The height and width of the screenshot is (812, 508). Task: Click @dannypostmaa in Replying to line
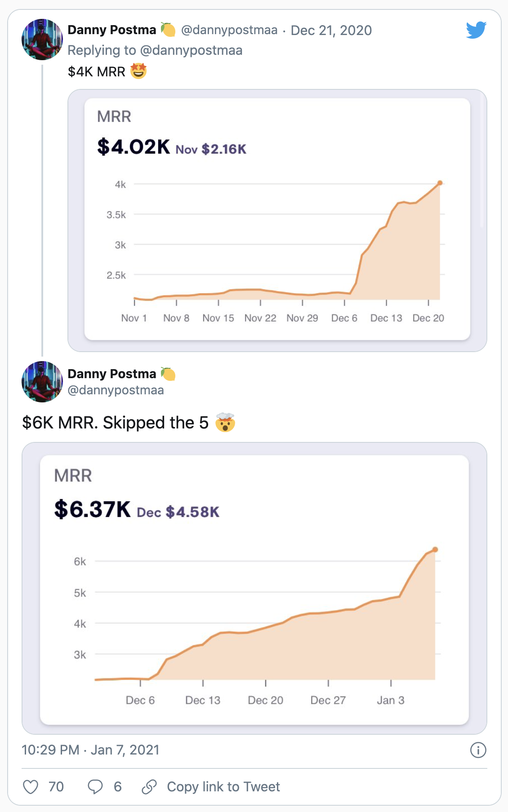tap(191, 50)
